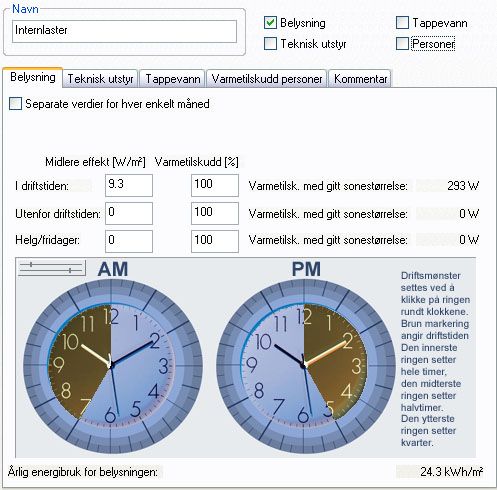Screen dimensions: 497x490
Task: Enable the Teknisk utstyr checkbox
Action: pyautogui.click(x=270, y=44)
